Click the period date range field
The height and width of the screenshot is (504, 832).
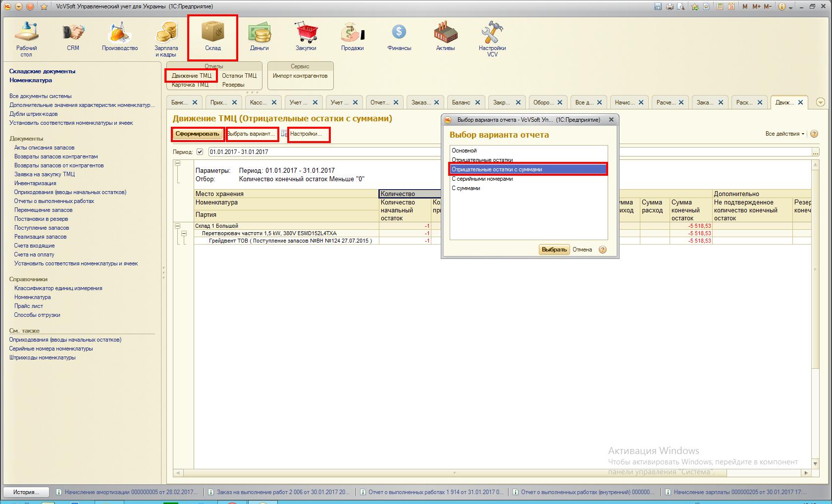click(x=322, y=152)
